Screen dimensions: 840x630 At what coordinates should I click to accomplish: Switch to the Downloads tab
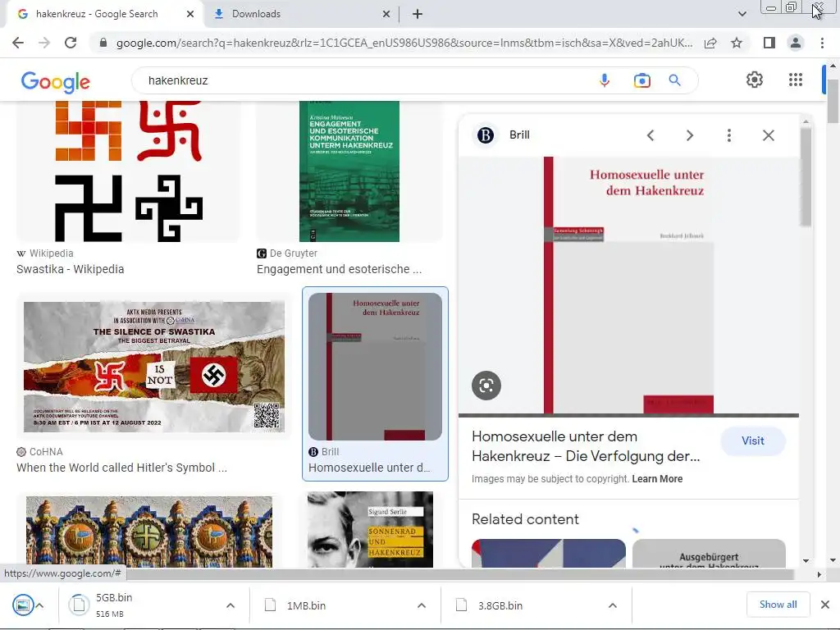pyautogui.click(x=256, y=14)
